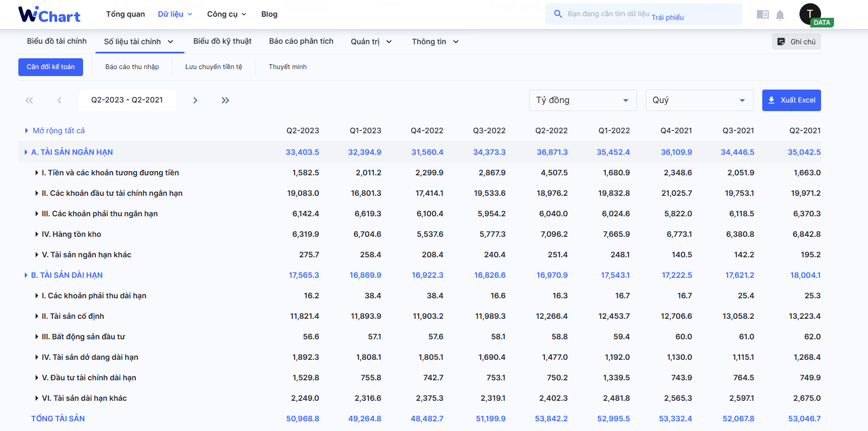Click the Q4-2022 column header
868x431 pixels.
[427, 131]
